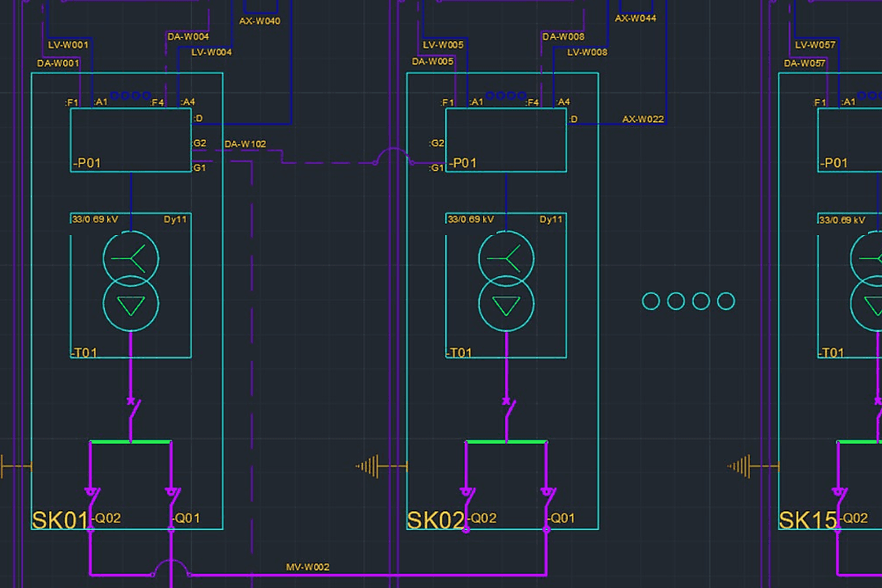This screenshot has width=882, height=588.
Task: Select the -P01 label in SK15
Action: pos(834,163)
